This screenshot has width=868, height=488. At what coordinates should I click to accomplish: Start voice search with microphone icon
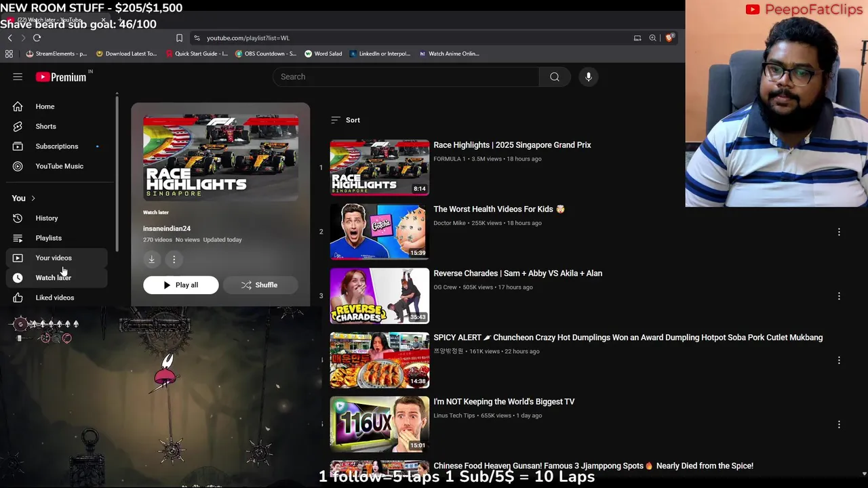click(589, 77)
